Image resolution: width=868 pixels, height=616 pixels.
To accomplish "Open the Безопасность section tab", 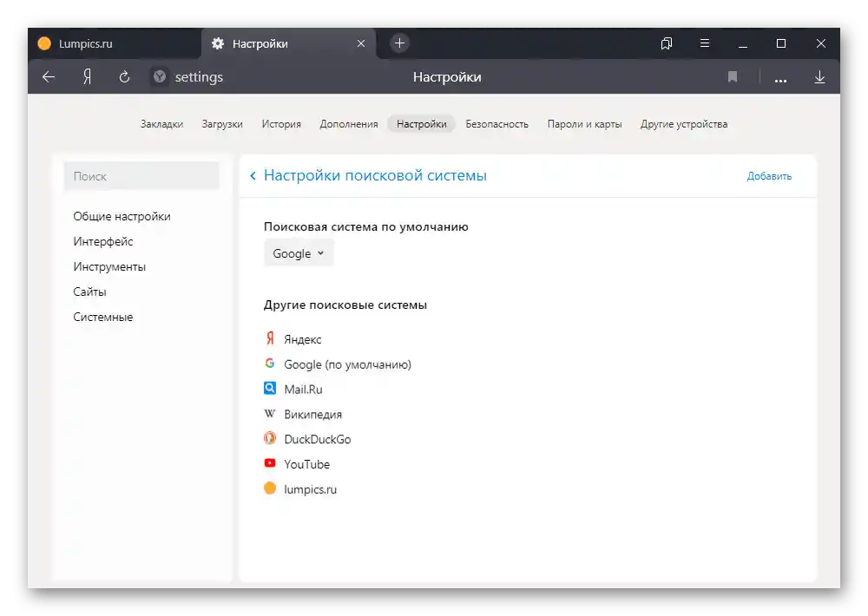I will point(496,124).
